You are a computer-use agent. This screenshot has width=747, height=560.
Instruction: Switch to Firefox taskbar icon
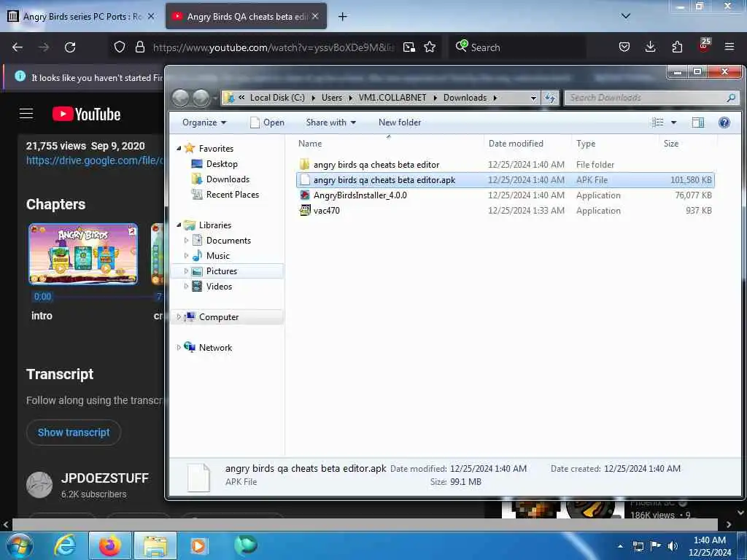pos(110,545)
